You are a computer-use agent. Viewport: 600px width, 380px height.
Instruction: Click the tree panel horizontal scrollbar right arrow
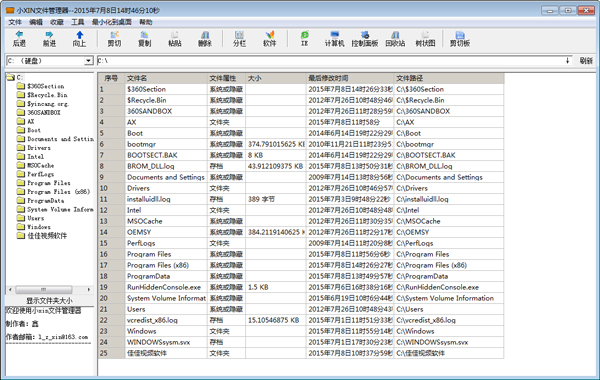click(x=89, y=290)
